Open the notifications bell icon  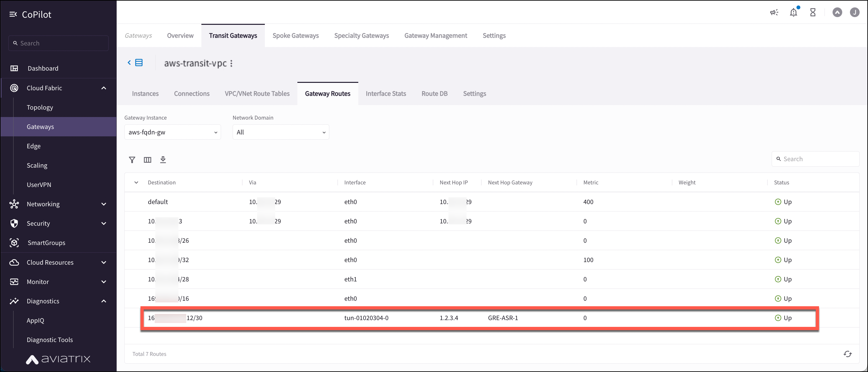point(794,13)
